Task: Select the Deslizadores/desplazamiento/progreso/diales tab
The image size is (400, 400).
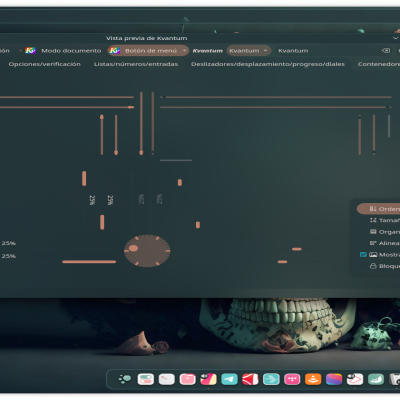Action: click(268, 64)
